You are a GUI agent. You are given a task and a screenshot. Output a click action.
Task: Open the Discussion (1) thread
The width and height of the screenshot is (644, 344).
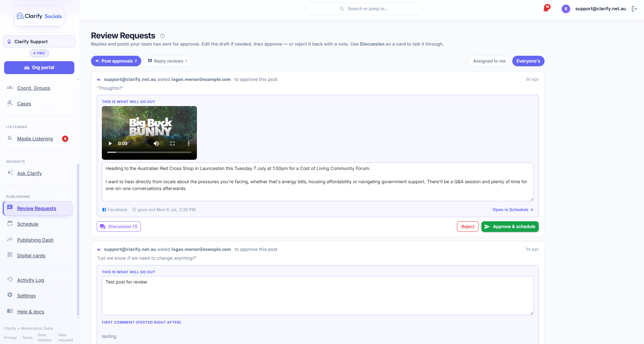pos(119,227)
